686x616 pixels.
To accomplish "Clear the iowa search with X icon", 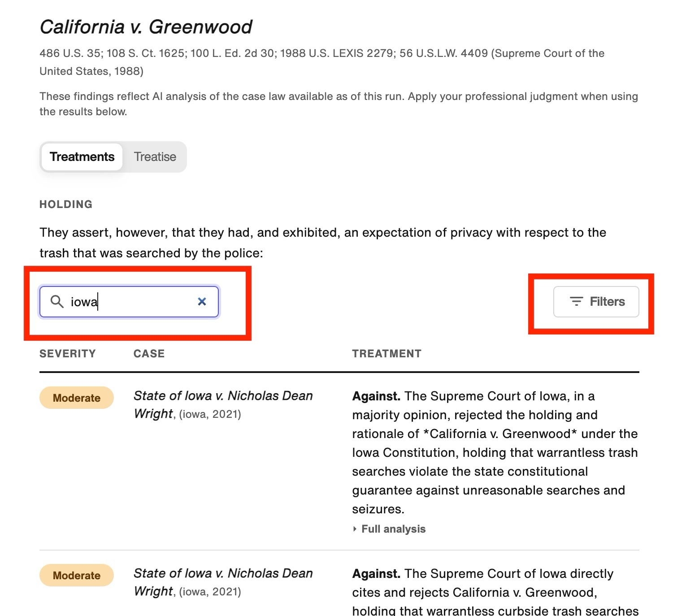I will coord(202,302).
